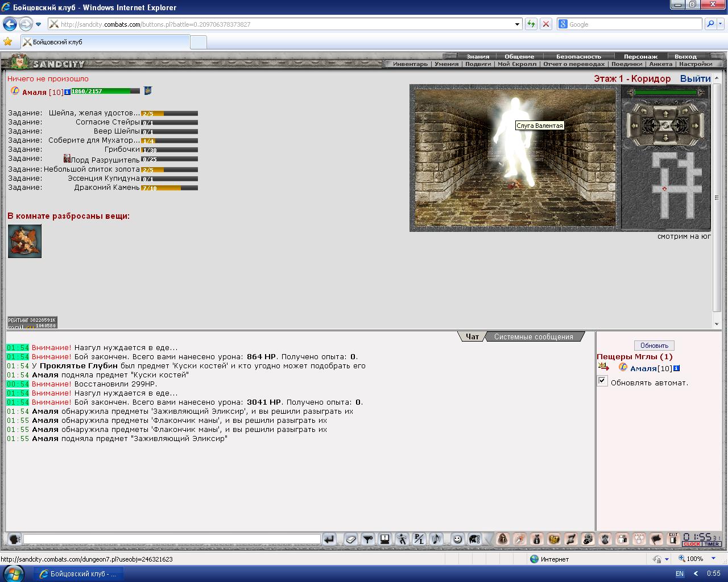Pick up the item thumbnail in room

click(24, 241)
